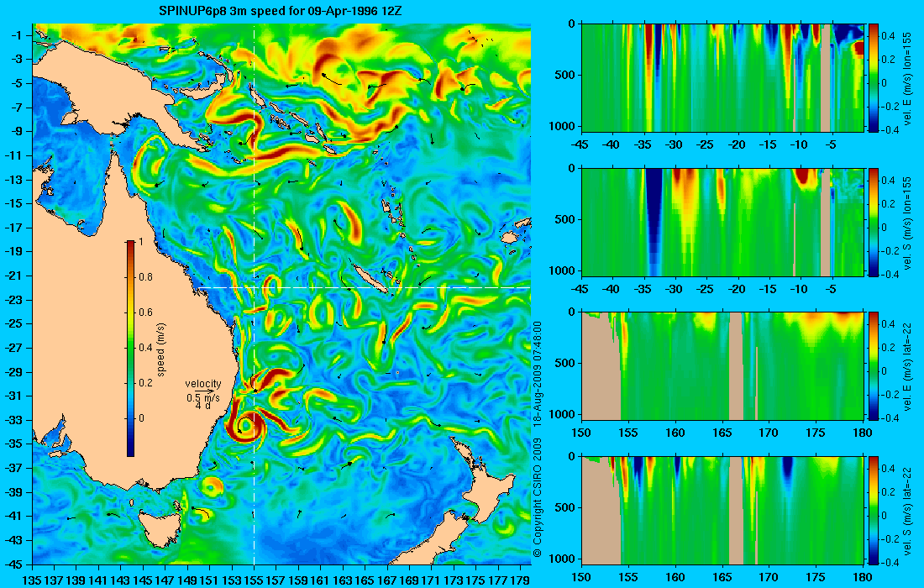Image resolution: width=924 pixels, height=588 pixels.
Task: Click the '167' longitude label under the map
Action: (x=387, y=580)
